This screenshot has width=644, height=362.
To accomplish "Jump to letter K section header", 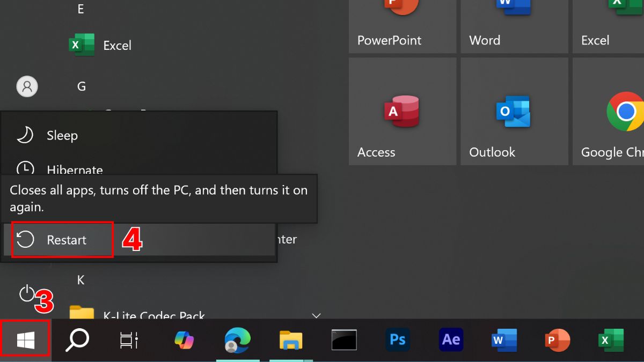I will (81, 280).
